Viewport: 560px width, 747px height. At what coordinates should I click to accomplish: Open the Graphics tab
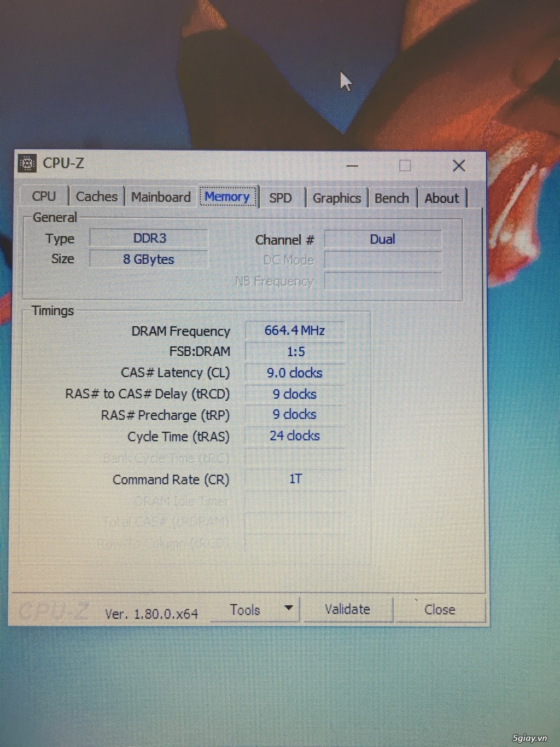[x=337, y=198]
